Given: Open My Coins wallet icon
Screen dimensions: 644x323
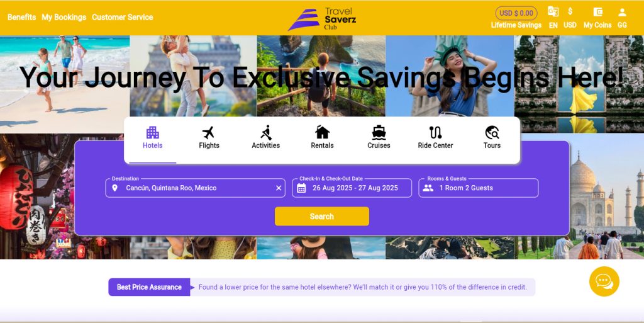Looking at the screenshot, I should pos(597,12).
